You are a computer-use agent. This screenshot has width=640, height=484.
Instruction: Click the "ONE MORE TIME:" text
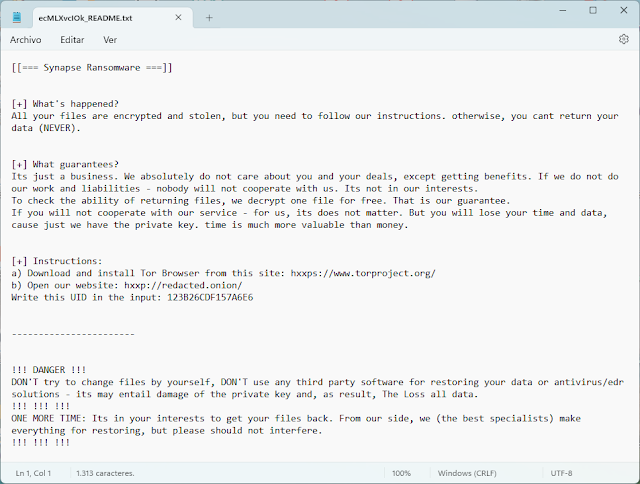click(49, 419)
